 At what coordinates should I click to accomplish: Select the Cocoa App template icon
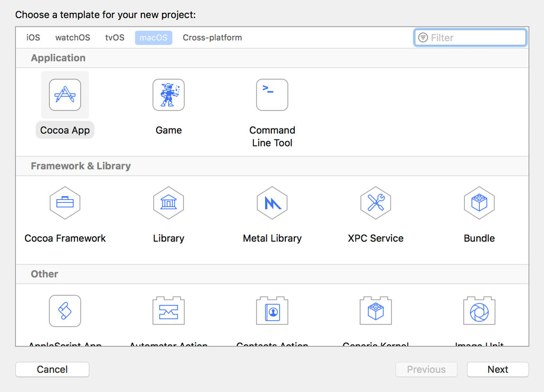coord(65,95)
